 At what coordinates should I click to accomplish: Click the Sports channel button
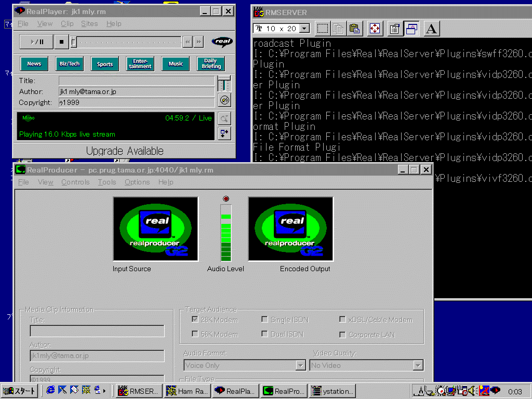(x=105, y=64)
